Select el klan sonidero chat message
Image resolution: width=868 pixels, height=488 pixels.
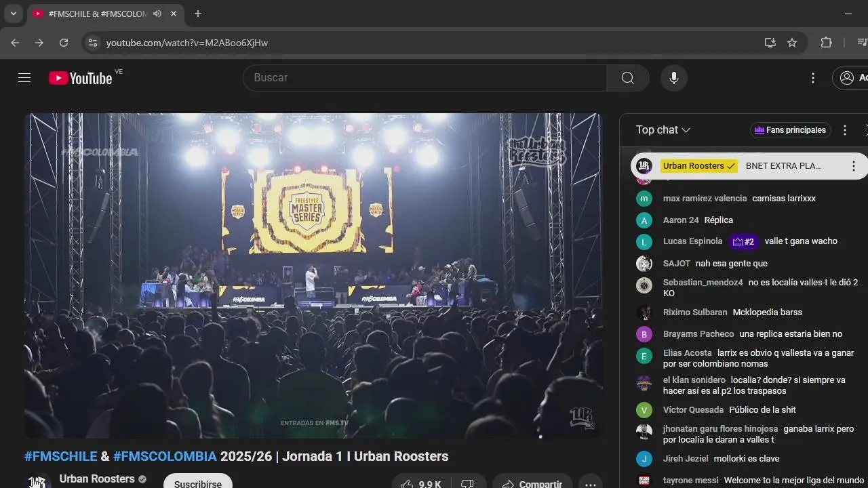[x=744, y=386]
